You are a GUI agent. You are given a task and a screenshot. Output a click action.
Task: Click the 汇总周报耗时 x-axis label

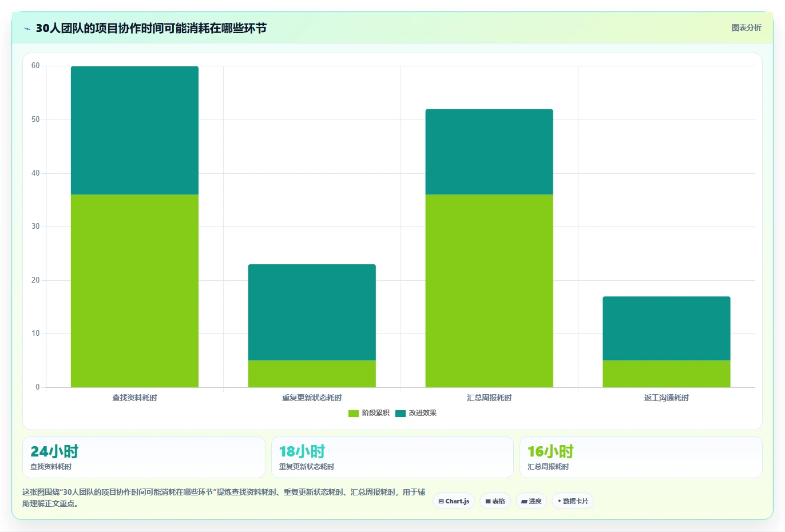coord(489,398)
